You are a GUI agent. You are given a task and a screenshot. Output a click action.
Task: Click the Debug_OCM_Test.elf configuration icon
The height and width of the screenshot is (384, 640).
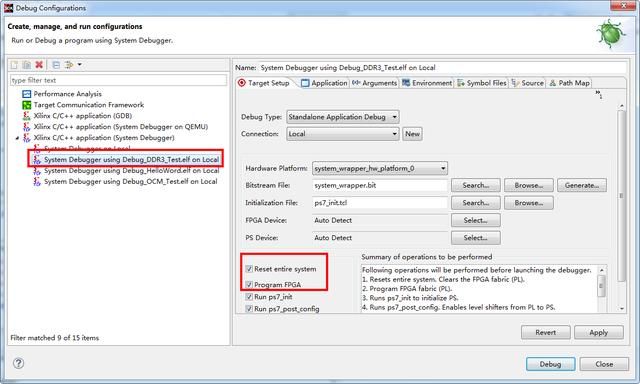pos(37,182)
